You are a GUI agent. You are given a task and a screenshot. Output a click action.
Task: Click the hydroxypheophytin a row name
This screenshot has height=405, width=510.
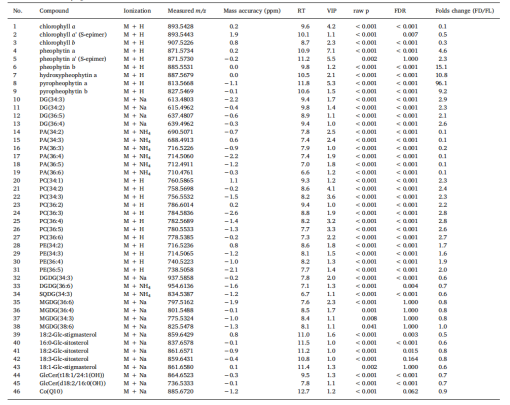point(68,75)
